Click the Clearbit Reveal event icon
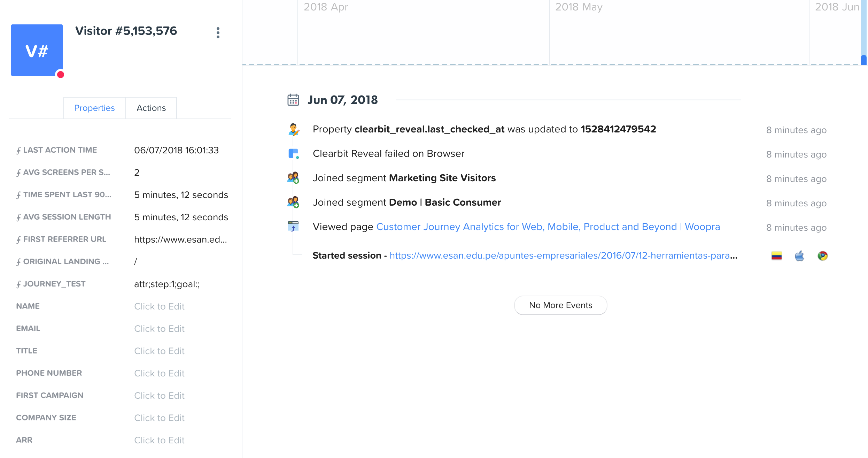 pos(293,154)
